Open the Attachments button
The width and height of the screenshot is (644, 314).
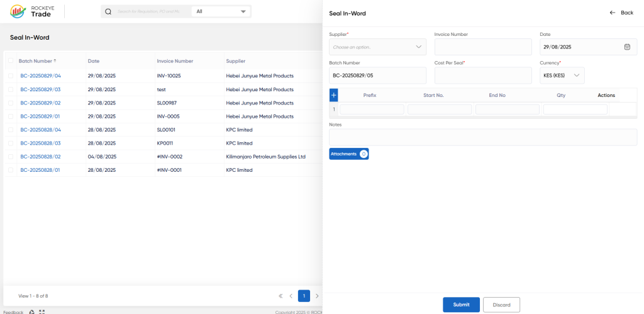[348, 154]
